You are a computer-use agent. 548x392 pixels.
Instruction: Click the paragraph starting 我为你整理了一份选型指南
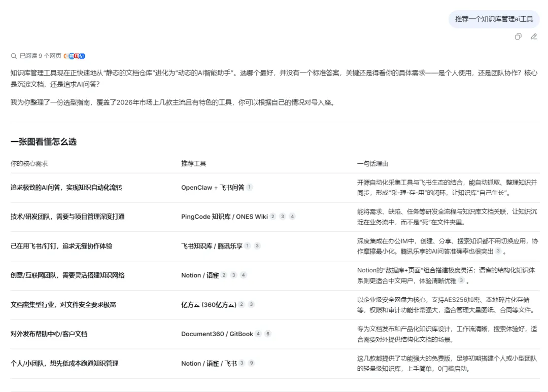click(174, 102)
